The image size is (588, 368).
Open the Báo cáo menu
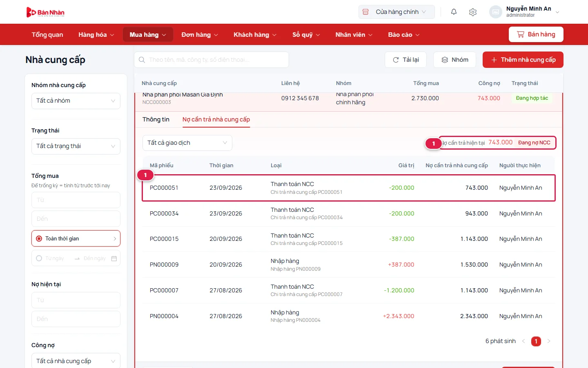pyautogui.click(x=403, y=35)
